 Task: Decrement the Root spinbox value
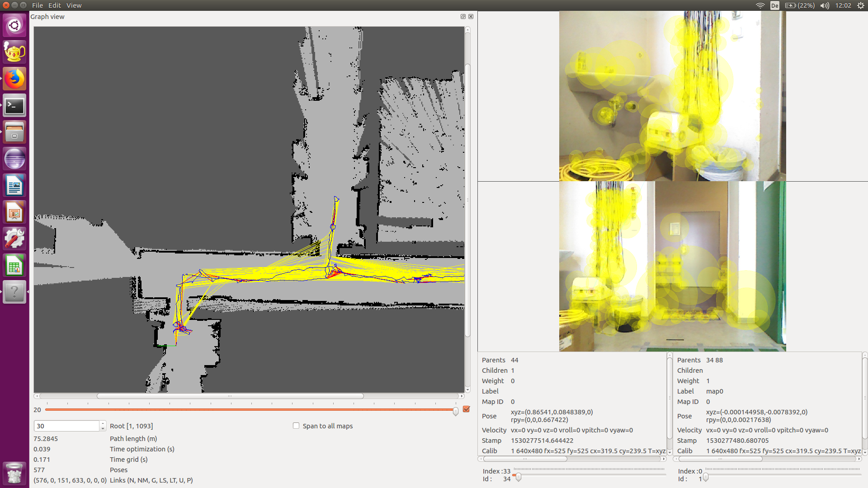tap(103, 428)
